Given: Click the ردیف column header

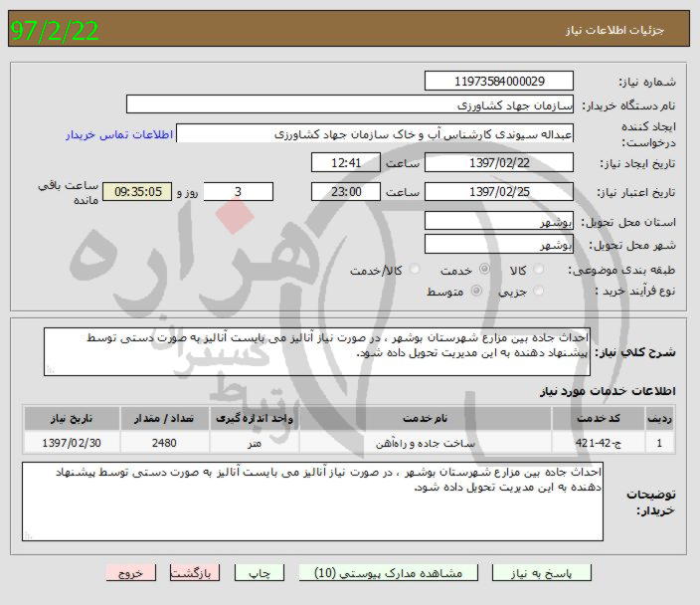Looking at the screenshot, I should (659, 418).
